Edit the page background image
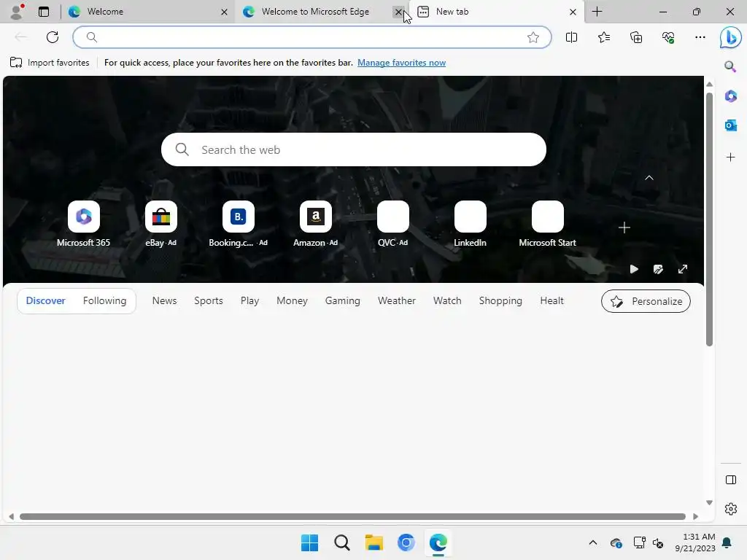Screen dimensions: 747x560 [658, 269]
